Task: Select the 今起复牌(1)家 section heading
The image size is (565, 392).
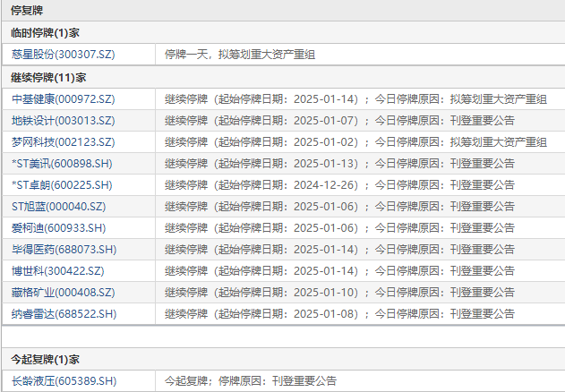Action: click(x=45, y=359)
